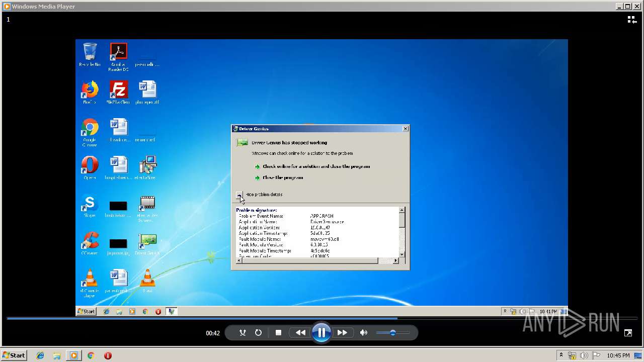Click 'Close the program' in crash dialog

pyautogui.click(x=283, y=177)
